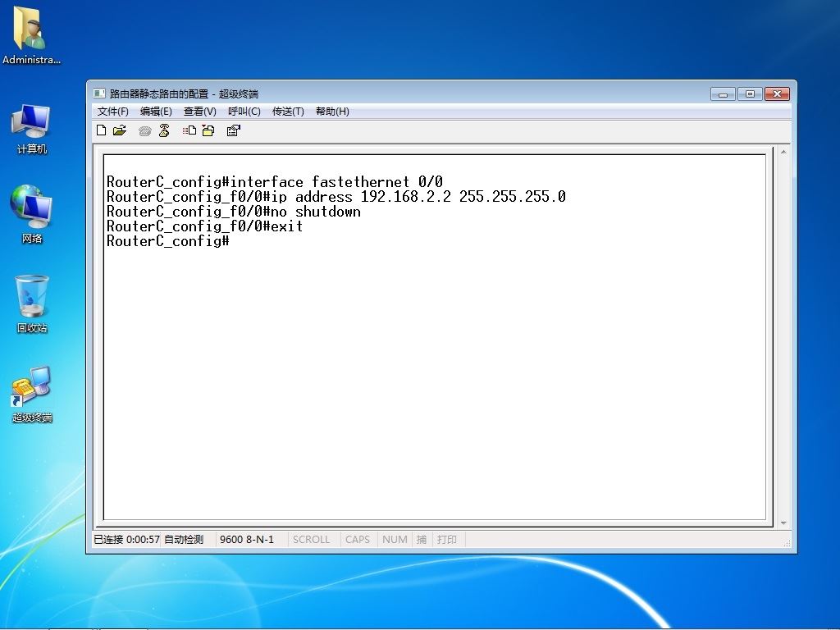Click the 'no shutdown' command line
Screen dimensions: 840x630
[x=234, y=212]
